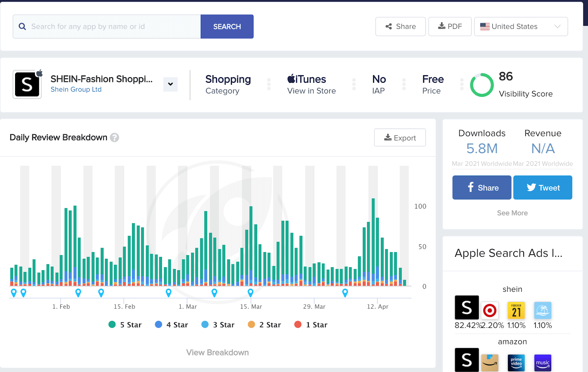Click the first timeline pin marker
588x372 pixels.
pyautogui.click(x=14, y=293)
